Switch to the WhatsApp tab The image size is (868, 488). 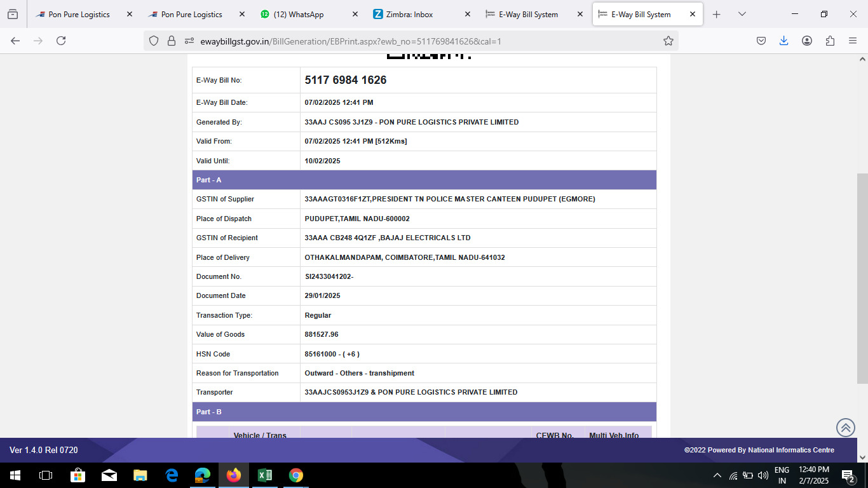pos(299,14)
